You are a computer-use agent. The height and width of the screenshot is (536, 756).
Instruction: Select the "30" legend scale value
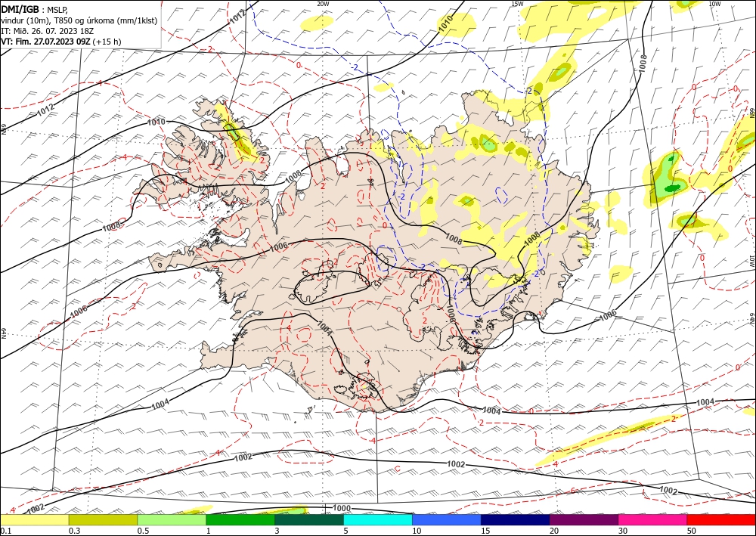point(623,531)
